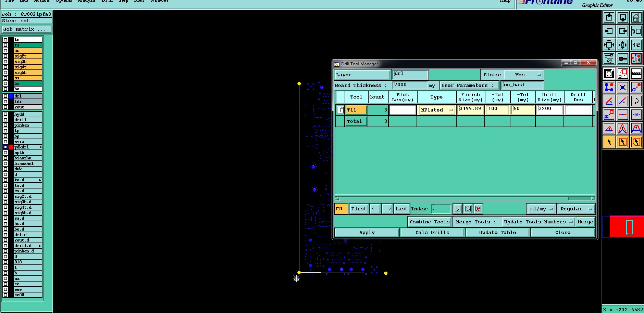Select the sig4t.d layer row

click(x=28, y=207)
